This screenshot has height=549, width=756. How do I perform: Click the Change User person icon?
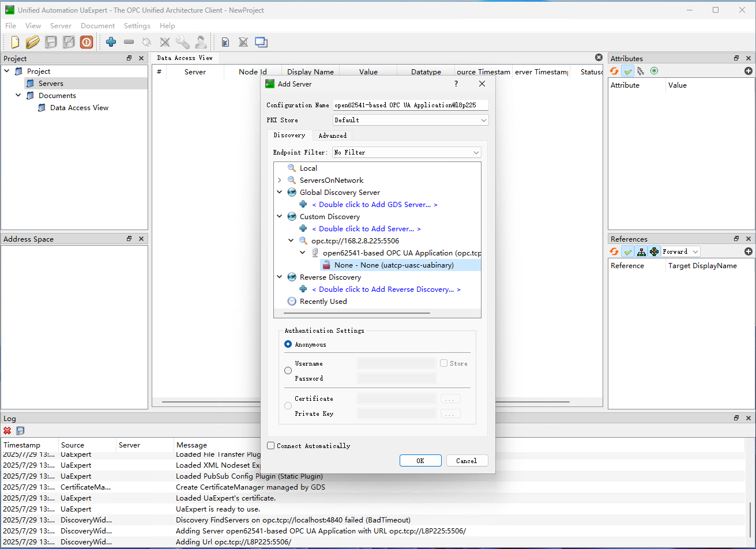click(201, 42)
